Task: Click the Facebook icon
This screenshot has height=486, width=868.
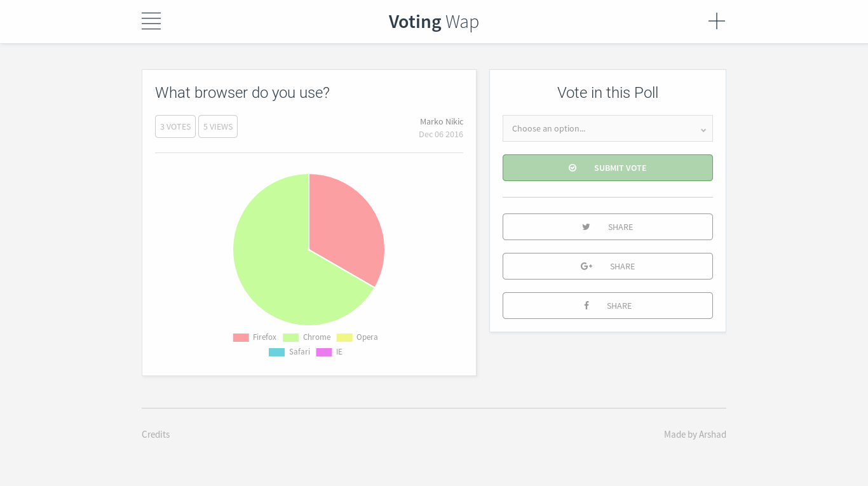Action: [586, 306]
